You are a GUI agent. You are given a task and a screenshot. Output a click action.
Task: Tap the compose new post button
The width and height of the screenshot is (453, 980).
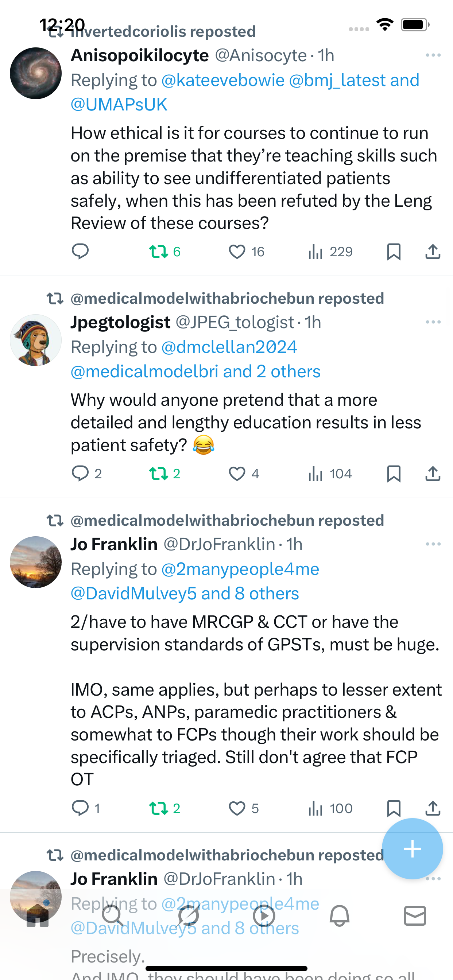pos(412,849)
